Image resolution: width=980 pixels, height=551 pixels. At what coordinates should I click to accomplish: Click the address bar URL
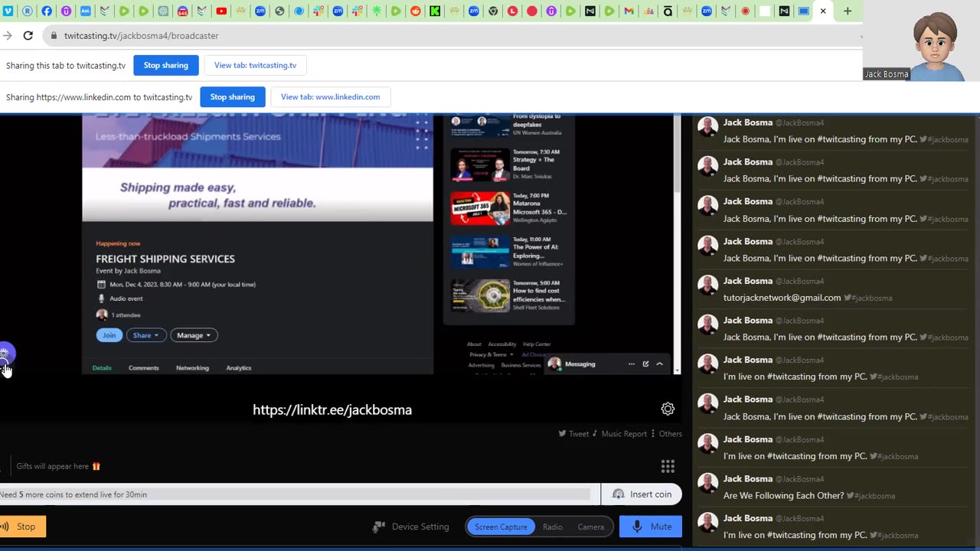[x=142, y=36]
